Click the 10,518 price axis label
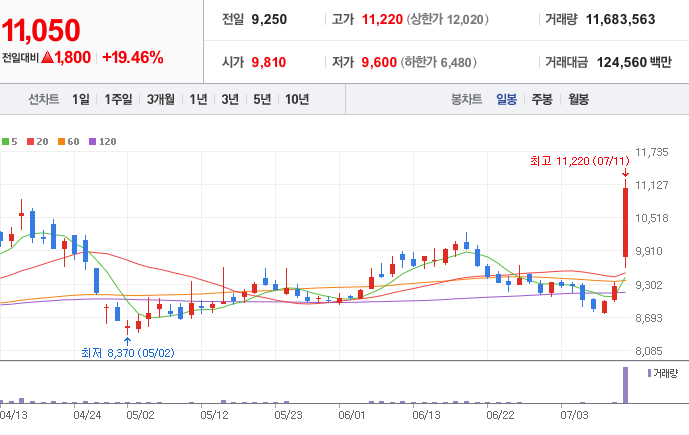The image size is (689, 435). (652, 218)
